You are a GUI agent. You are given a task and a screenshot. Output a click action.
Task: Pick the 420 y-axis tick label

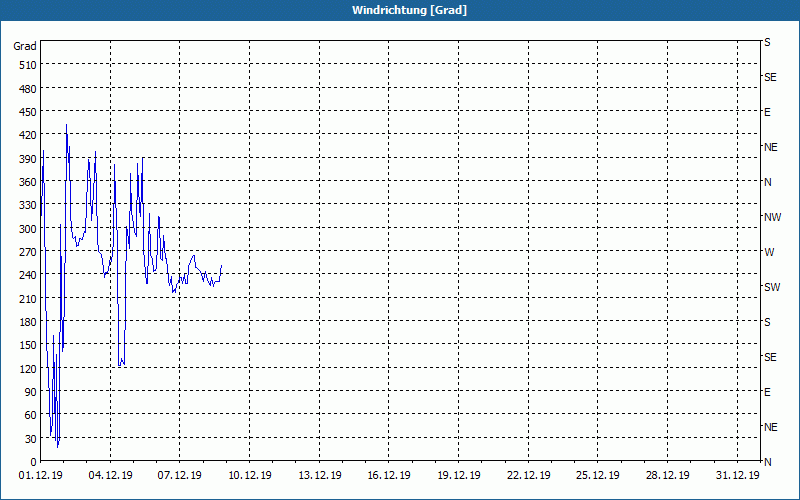coord(28,135)
